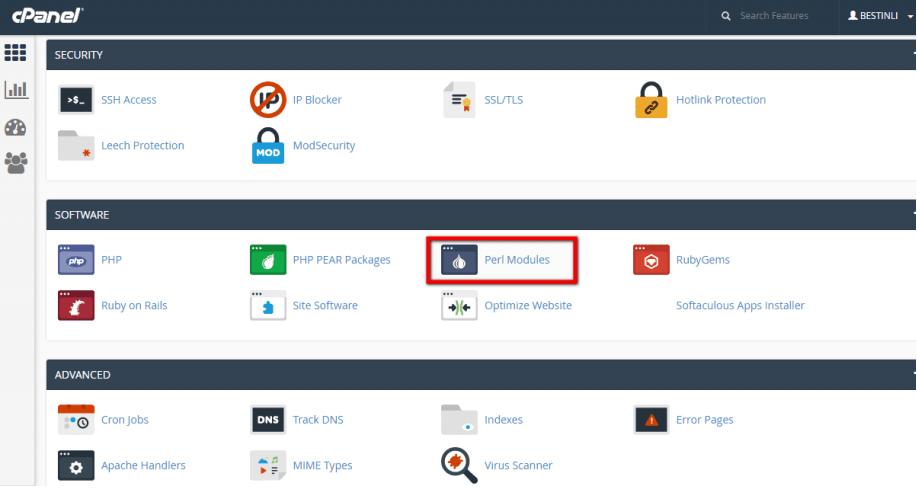Open the BESTINLI user dropdown menu
Viewport: 917px width, 493px height.
pyautogui.click(x=880, y=16)
